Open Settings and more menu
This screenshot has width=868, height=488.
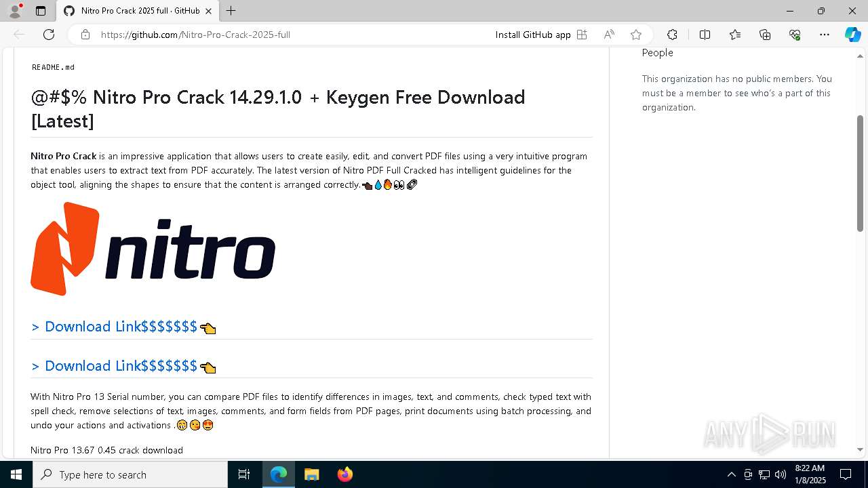click(x=825, y=35)
